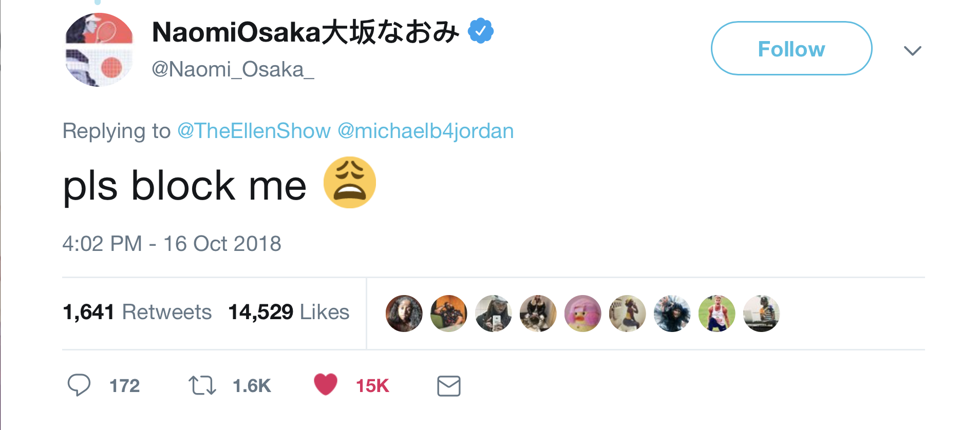
Task: Toggle following by clicking the Follow button
Action: click(x=791, y=49)
